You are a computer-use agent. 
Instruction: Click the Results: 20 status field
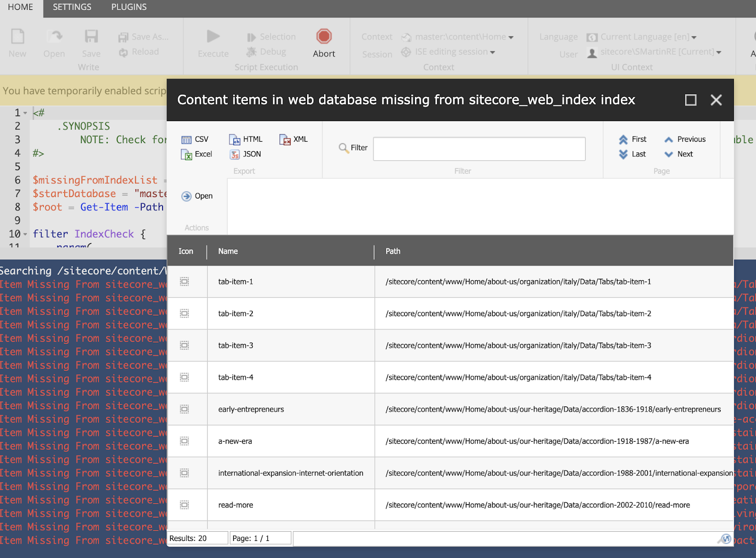pos(198,538)
